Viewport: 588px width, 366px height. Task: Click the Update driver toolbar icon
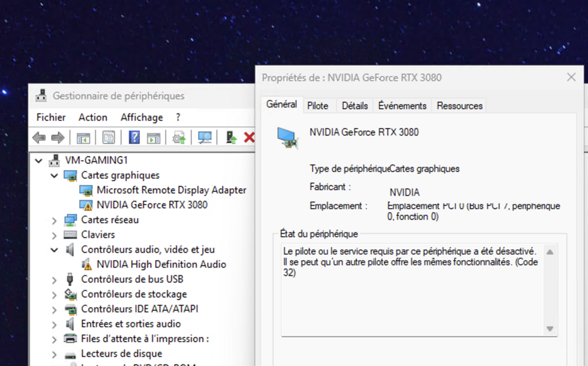[179, 138]
